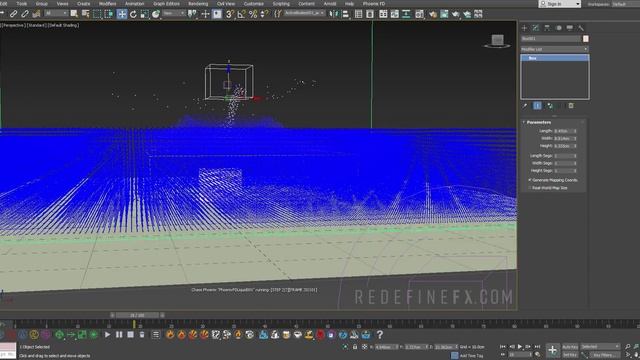Activate the Select and Link tool
Screen dimensions: 640x360
click(13, 14)
